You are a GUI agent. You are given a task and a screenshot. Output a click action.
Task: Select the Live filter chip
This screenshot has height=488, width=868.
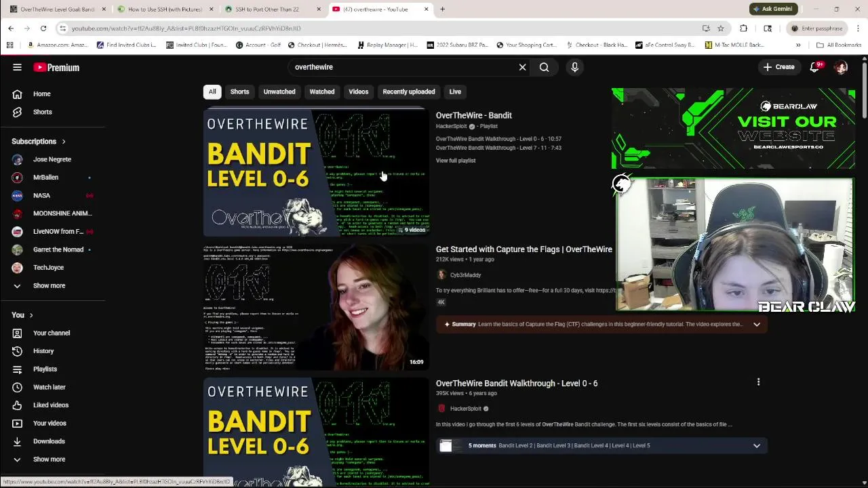455,91
